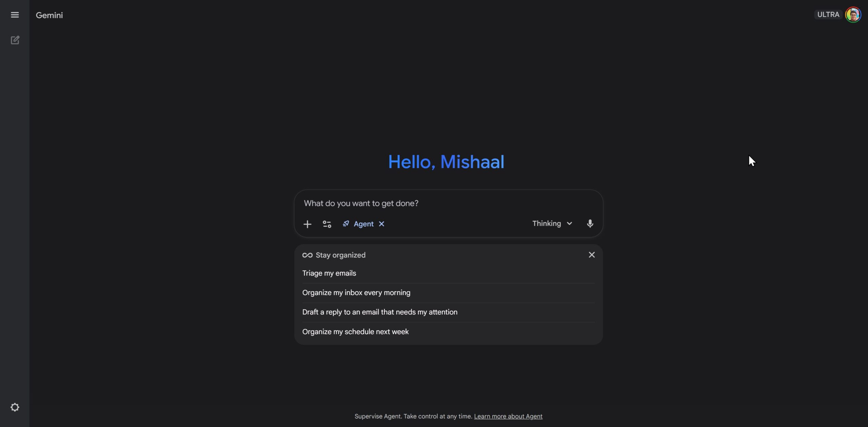Click the chevron next to Thinking
Image resolution: width=868 pixels, height=427 pixels.
(570, 224)
